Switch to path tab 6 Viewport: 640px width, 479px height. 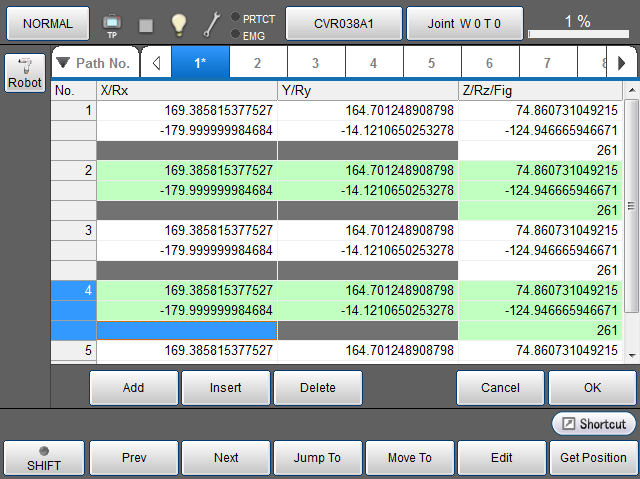tap(490, 63)
